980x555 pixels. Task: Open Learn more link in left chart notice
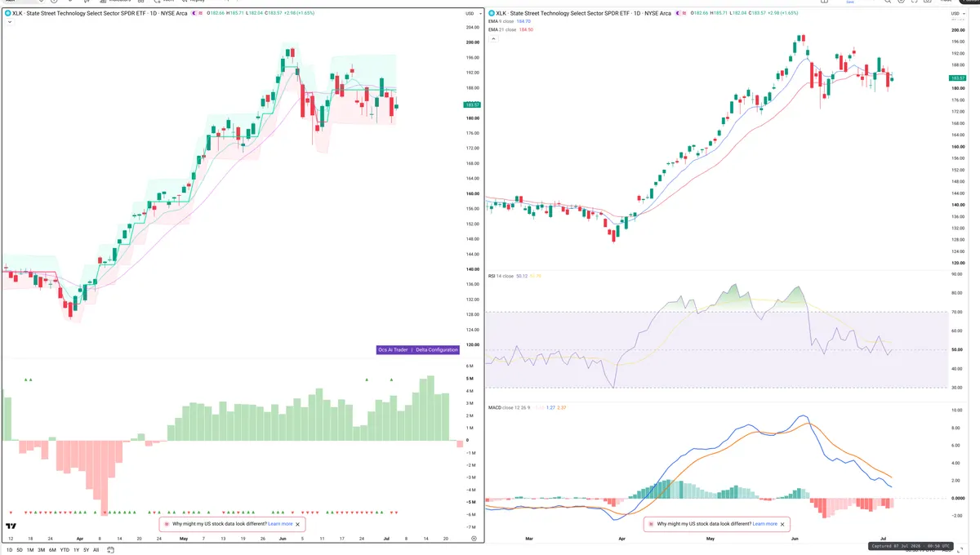click(280, 524)
